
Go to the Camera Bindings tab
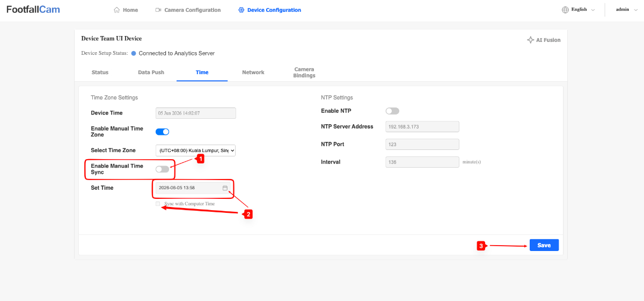[x=304, y=73]
